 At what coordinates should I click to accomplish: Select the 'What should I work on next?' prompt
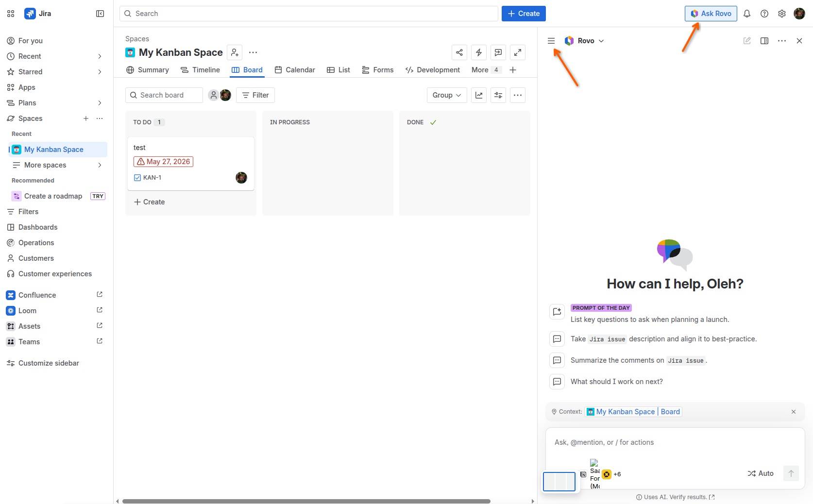(x=616, y=382)
